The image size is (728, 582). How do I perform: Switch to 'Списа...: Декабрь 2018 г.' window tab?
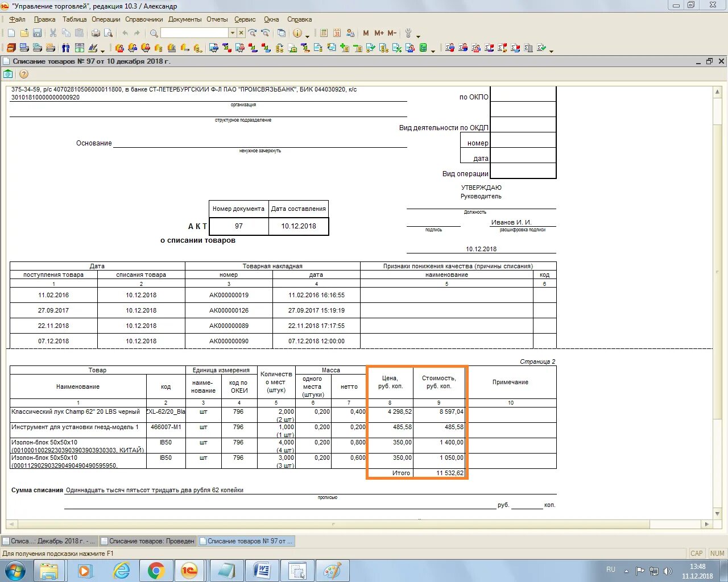click(49, 541)
